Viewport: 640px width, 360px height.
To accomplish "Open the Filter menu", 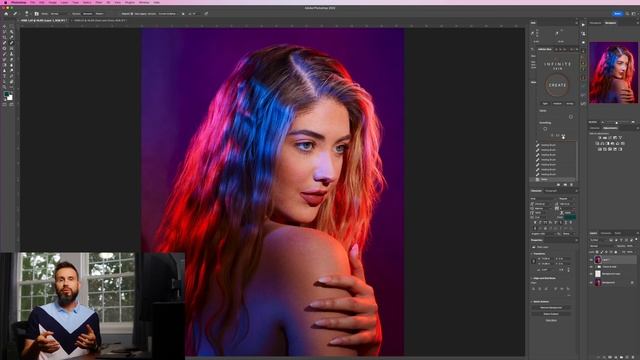I will coord(99,2).
